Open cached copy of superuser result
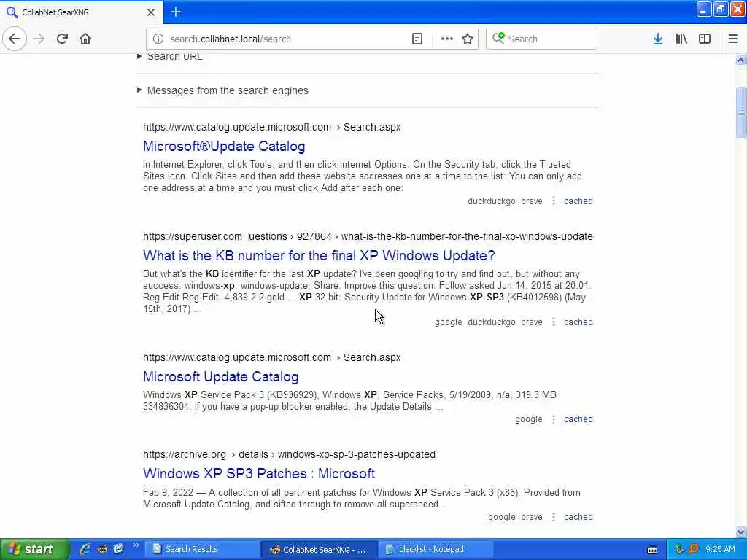 (578, 322)
